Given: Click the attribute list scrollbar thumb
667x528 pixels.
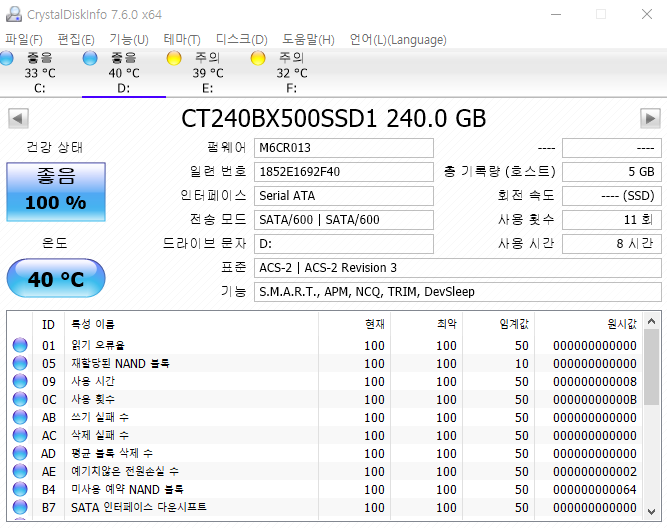Looking at the screenshot, I should click(x=651, y=367).
